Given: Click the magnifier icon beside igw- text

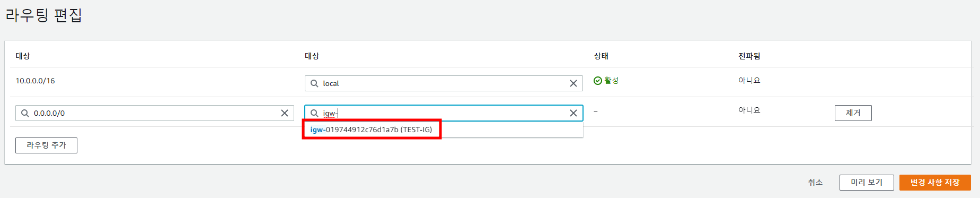Looking at the screenshot, I should pos(314,113).
